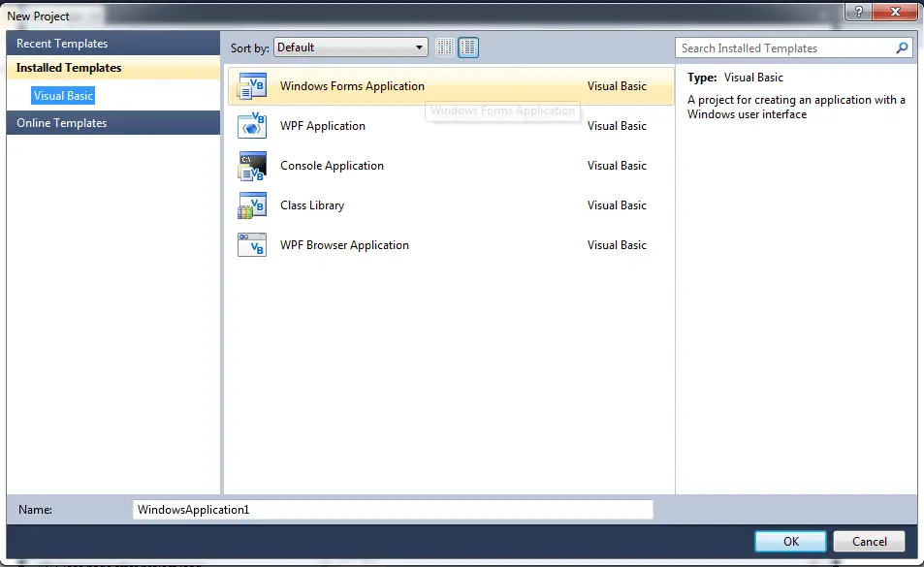Click OK to create the project

tap(790, 542)
